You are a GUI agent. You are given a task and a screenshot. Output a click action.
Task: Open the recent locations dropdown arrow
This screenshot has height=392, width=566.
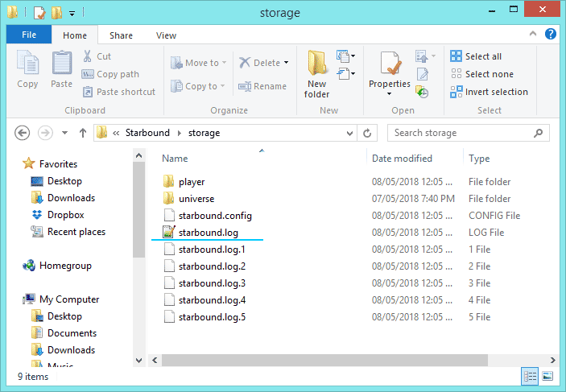coord(64,133)
